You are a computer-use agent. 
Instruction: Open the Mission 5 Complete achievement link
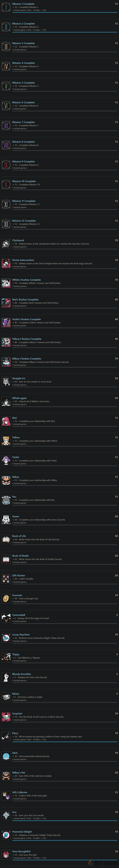pos(23,83)
